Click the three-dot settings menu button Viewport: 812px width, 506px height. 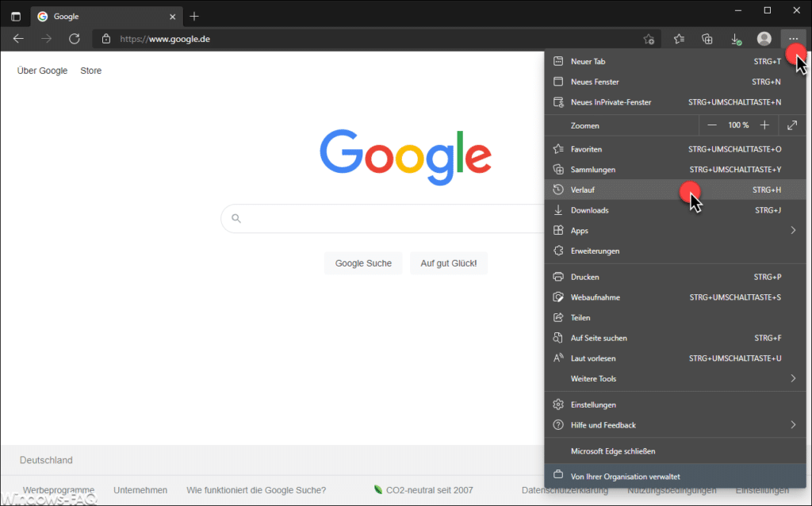pyautogui.click(x=793, y=39)
